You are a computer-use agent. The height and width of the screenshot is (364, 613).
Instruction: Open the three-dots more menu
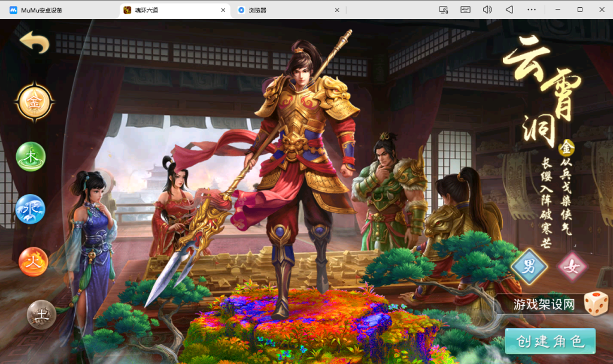[532, 10]
